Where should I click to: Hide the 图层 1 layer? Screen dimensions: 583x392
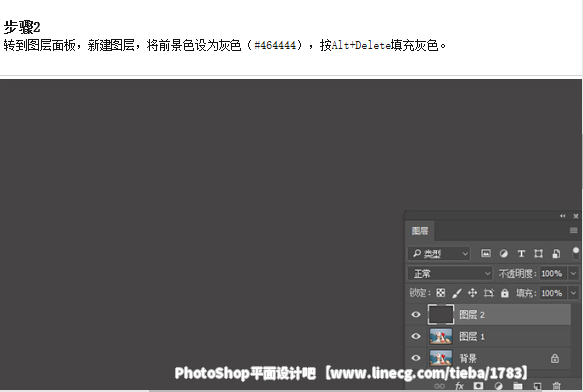[416, 336]
